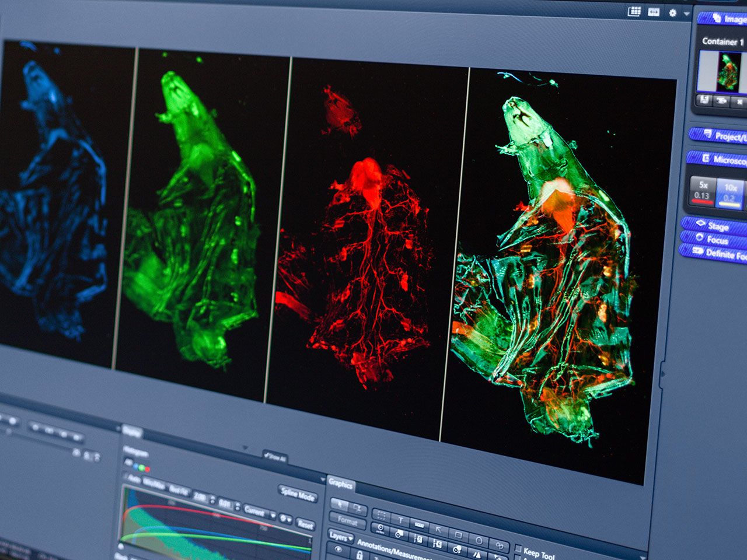
Task: Select the freehand contour tool
Action: coord(500,545)
